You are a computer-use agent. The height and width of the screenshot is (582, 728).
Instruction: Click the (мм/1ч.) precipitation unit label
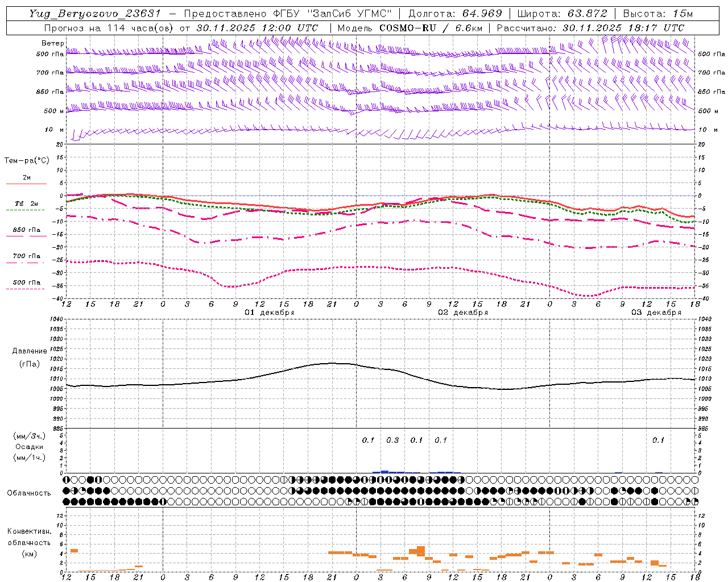tap(29, 458)
